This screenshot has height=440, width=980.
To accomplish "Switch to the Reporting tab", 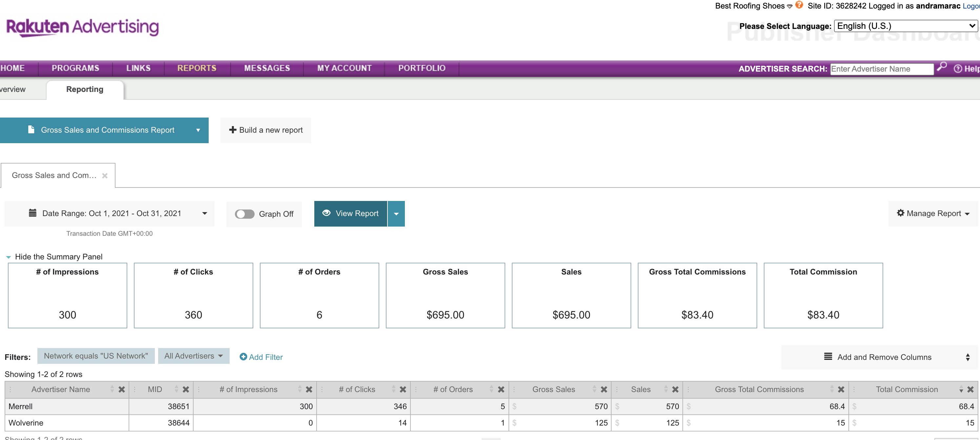I will click(x=85, y=89).
